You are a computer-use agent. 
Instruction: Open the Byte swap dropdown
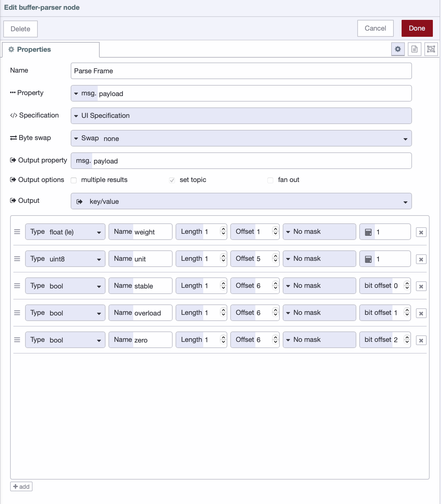[241, 138]
